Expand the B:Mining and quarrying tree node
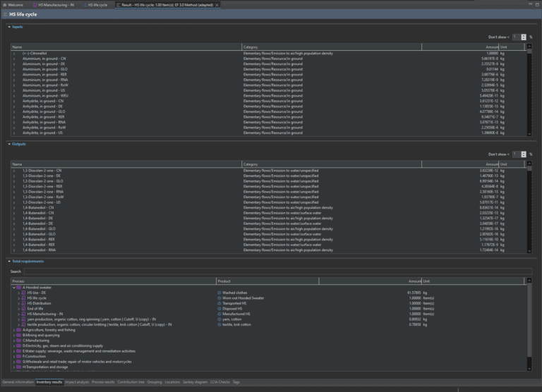 [x=13, y=335]
